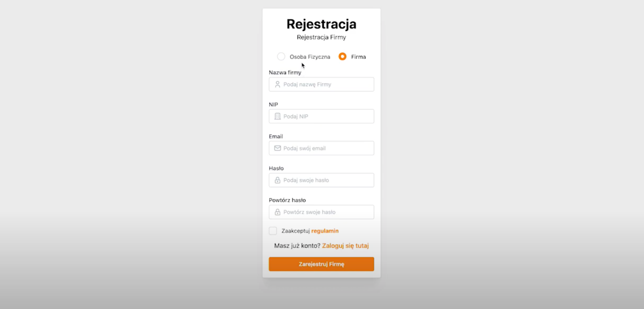The image size is (644, 309).
Task: Focus the Podaj NIP input
Action: point(326,116)
